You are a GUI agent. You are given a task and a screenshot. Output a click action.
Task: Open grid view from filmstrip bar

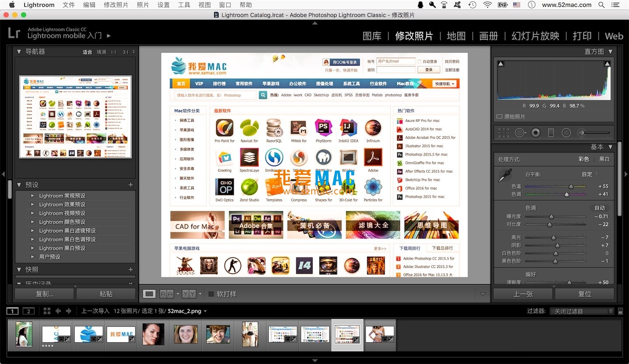point(47,311)
